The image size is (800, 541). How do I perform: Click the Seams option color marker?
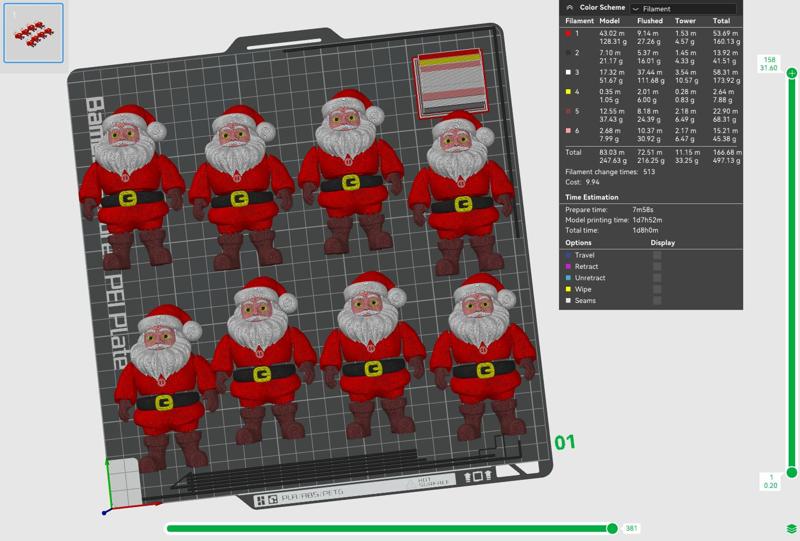point(568,301)
